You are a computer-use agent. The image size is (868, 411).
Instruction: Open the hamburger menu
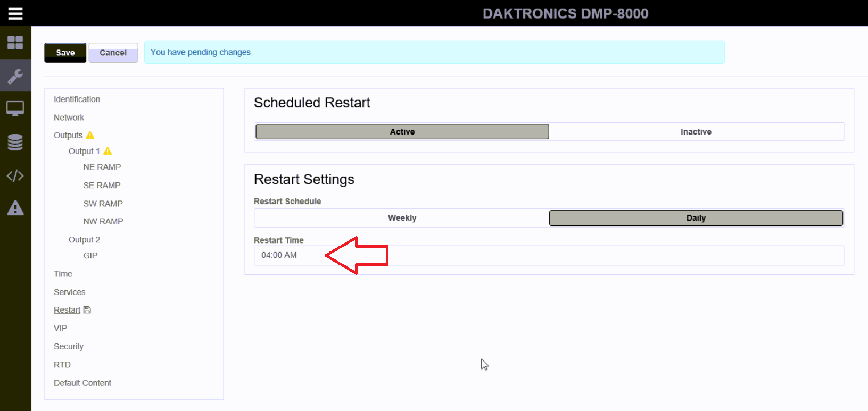[x=15, y=13]
